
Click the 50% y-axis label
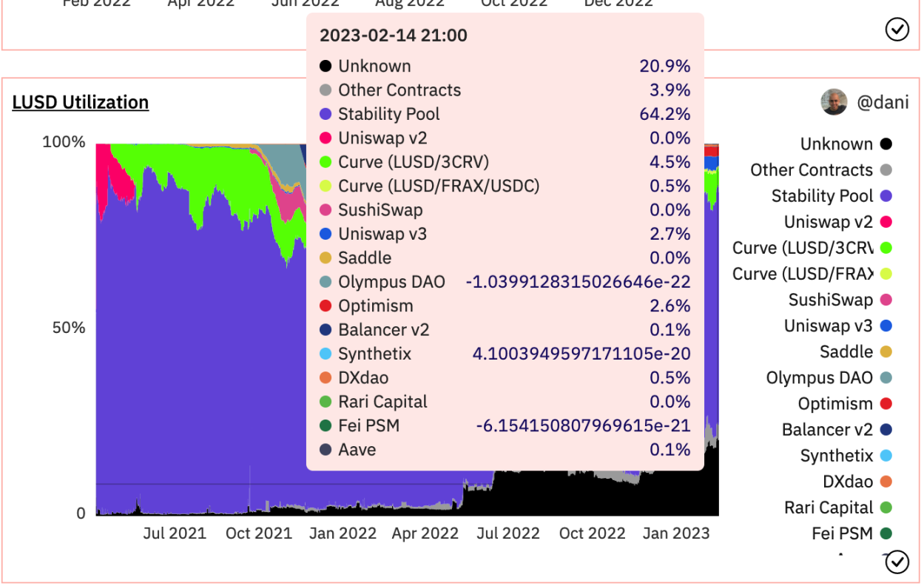69,328
